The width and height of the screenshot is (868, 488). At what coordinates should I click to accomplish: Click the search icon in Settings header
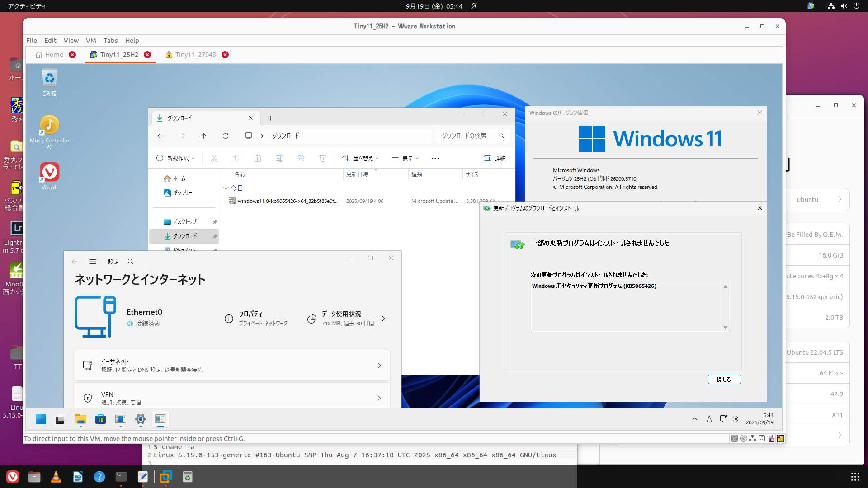click(131, 262)
